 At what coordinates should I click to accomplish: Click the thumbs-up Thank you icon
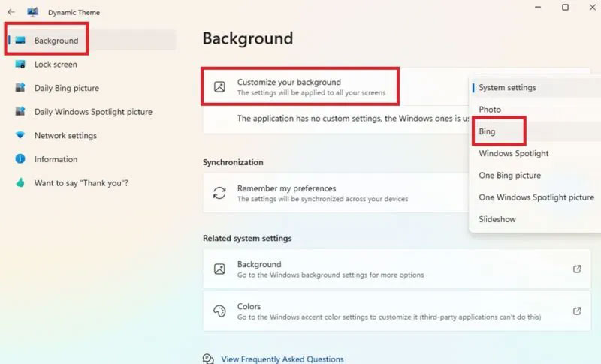tap(20, 182)
